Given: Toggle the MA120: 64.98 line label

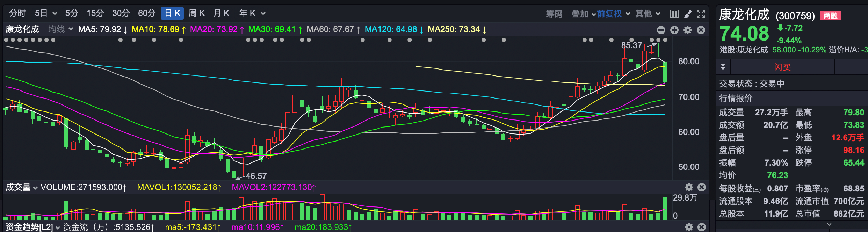Looking at the screenshot, I should [x=395, y=29].
